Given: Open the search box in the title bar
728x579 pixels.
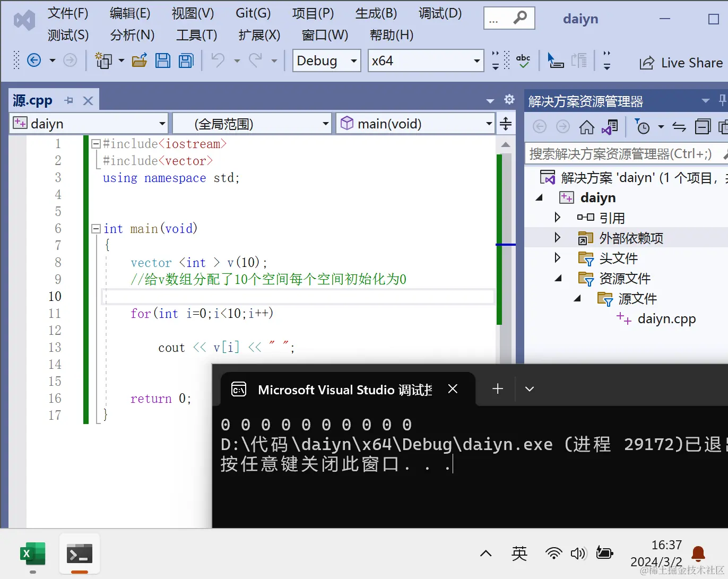Looking at the screenshot, I should tap(509, 19).
